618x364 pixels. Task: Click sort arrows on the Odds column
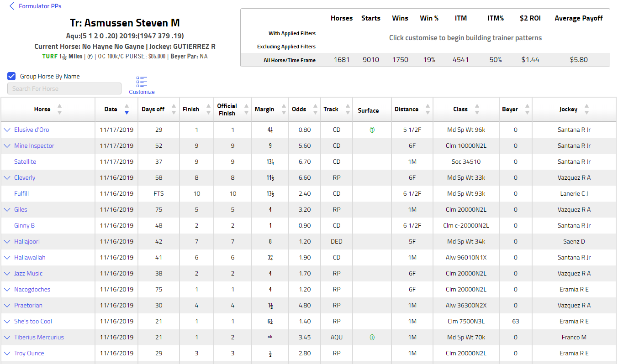(315, 109)
